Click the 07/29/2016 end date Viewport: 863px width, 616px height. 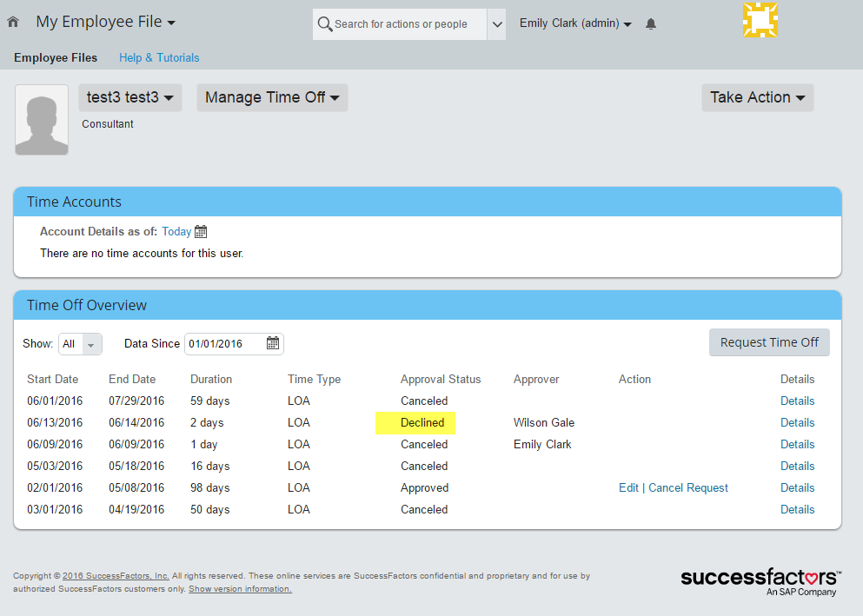136,401
